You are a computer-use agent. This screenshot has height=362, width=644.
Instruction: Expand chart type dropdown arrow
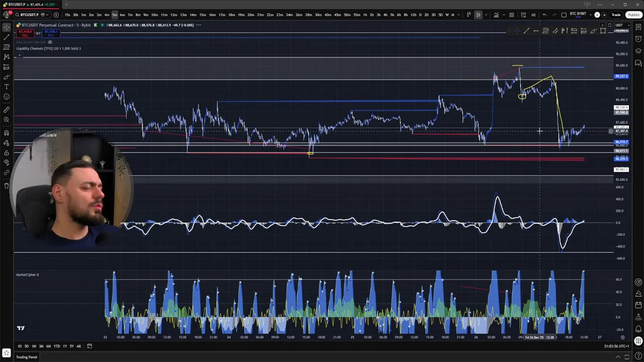click(x=485, y=15)
